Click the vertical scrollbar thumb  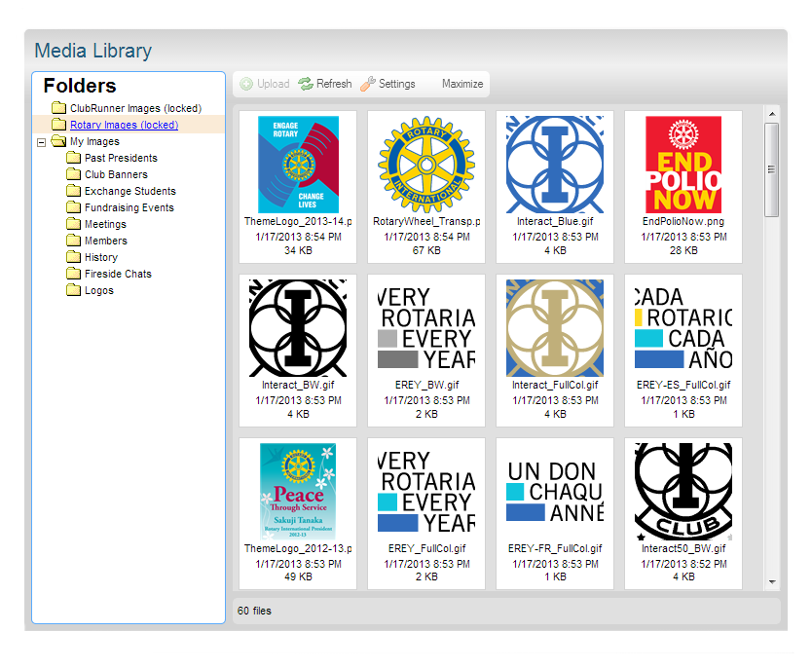772,169
